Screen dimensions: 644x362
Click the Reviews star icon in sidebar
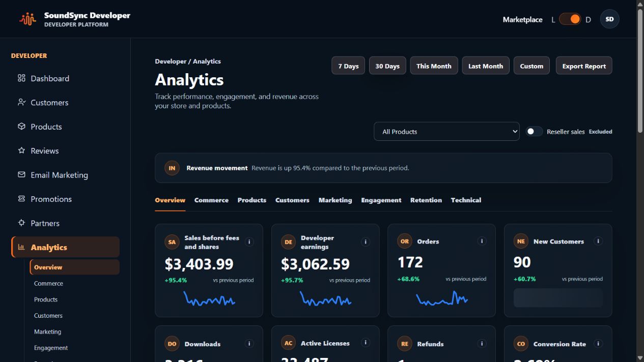point(21,150)
